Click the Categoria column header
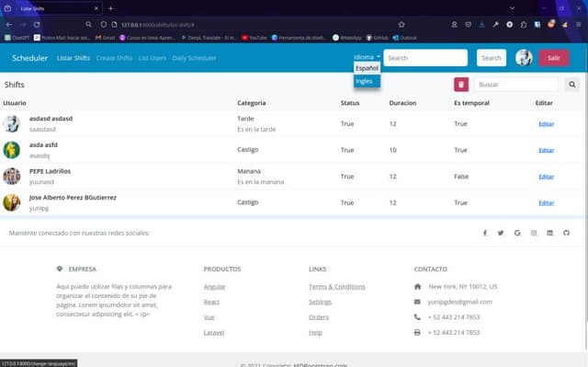This screenshot has width=588, height=367. (251, 103)
